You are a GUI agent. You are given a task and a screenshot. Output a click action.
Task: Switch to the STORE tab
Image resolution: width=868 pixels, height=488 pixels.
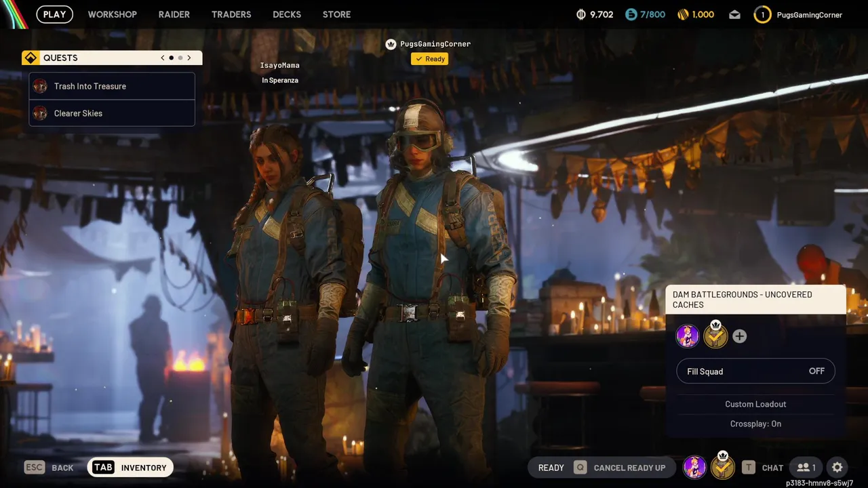[337, 14]
